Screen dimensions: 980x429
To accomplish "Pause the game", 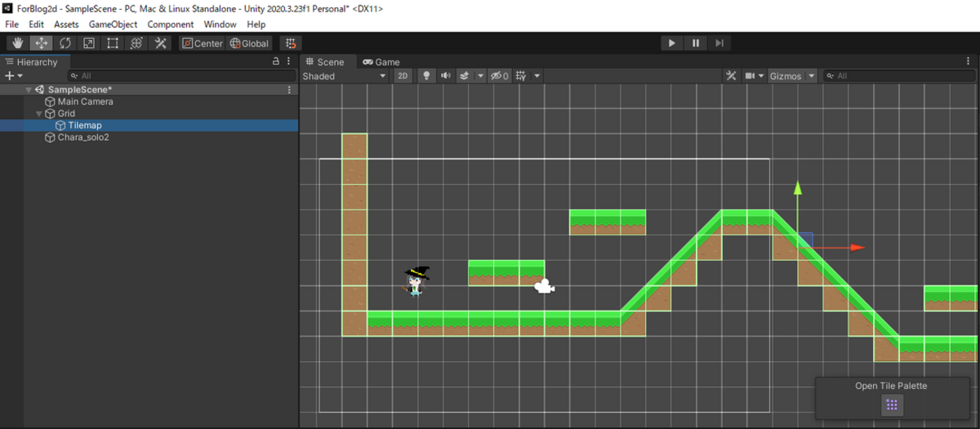I will 695,43.
